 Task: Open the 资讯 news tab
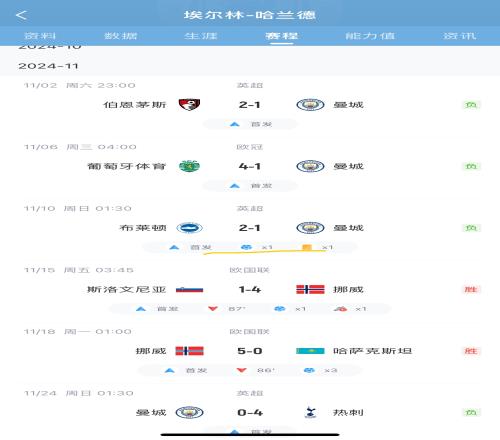tap(459, 36)
